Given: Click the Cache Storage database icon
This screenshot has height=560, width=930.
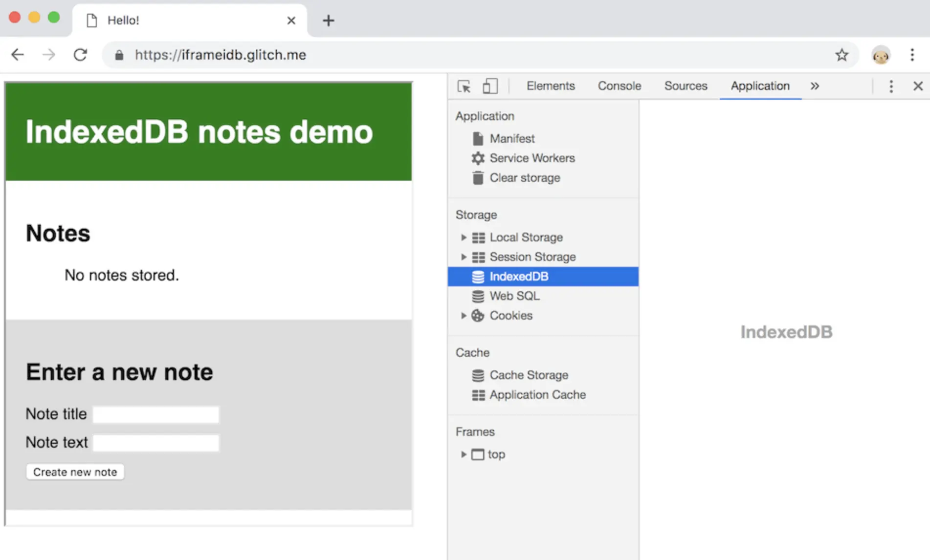Looking at the screenshot, I should click(478, 375).
